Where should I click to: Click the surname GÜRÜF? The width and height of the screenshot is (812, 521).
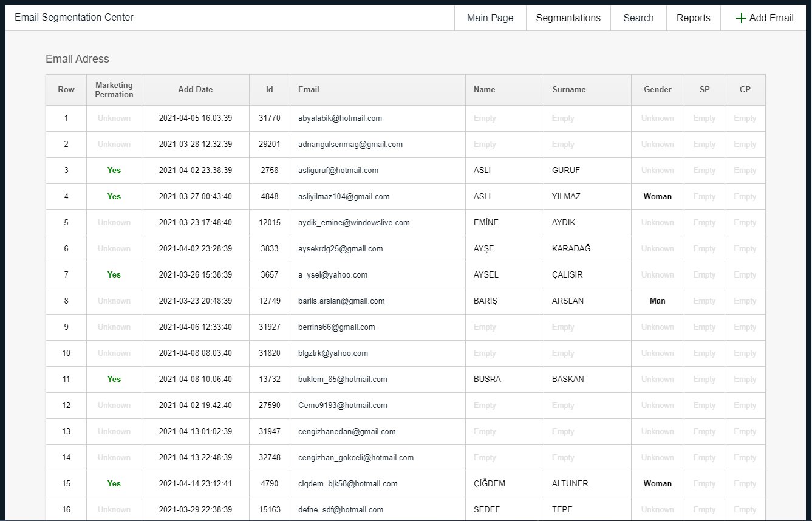(566, 171)
